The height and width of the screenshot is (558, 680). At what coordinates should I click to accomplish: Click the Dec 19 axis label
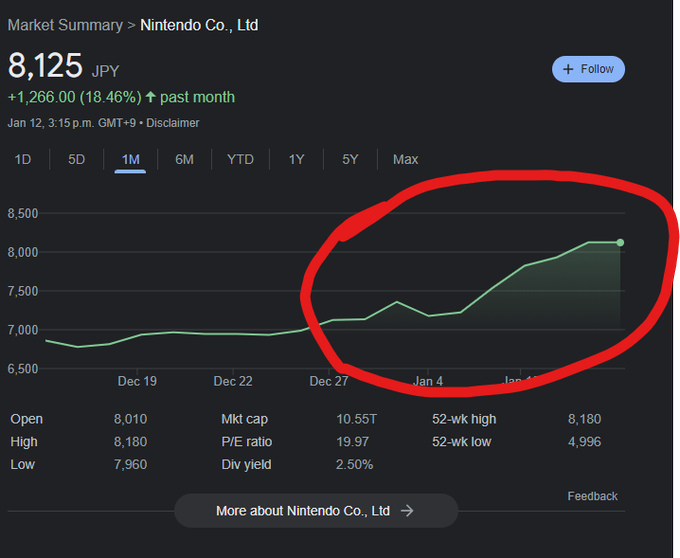(137, 382)
